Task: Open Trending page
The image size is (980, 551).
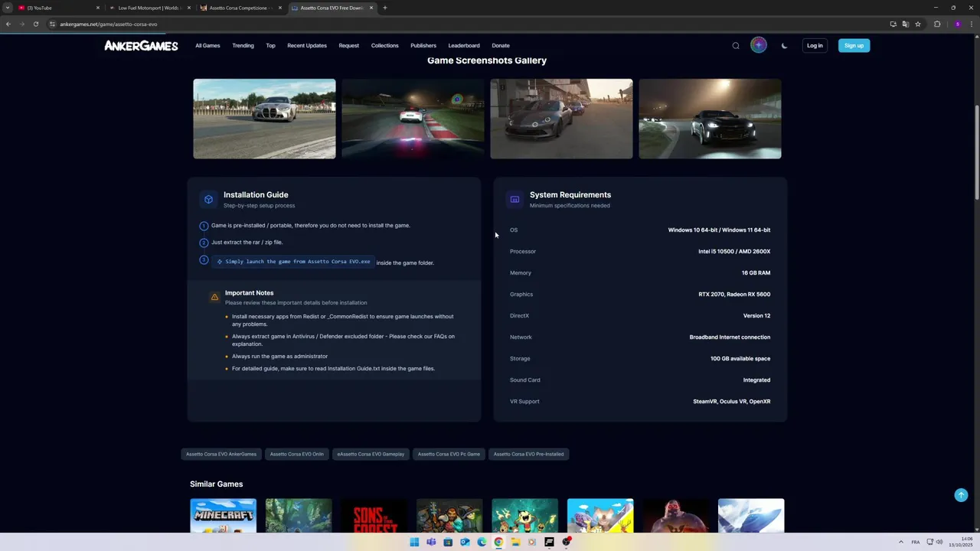Action: pos(243,46)
